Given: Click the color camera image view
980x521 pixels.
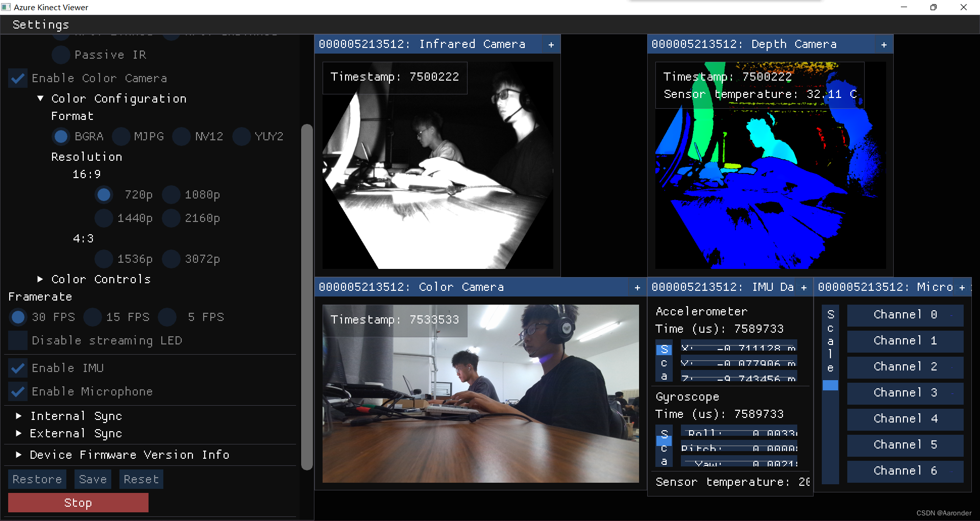Looking at the screenshot, I should pyautogui.click(x=481, y=394).
